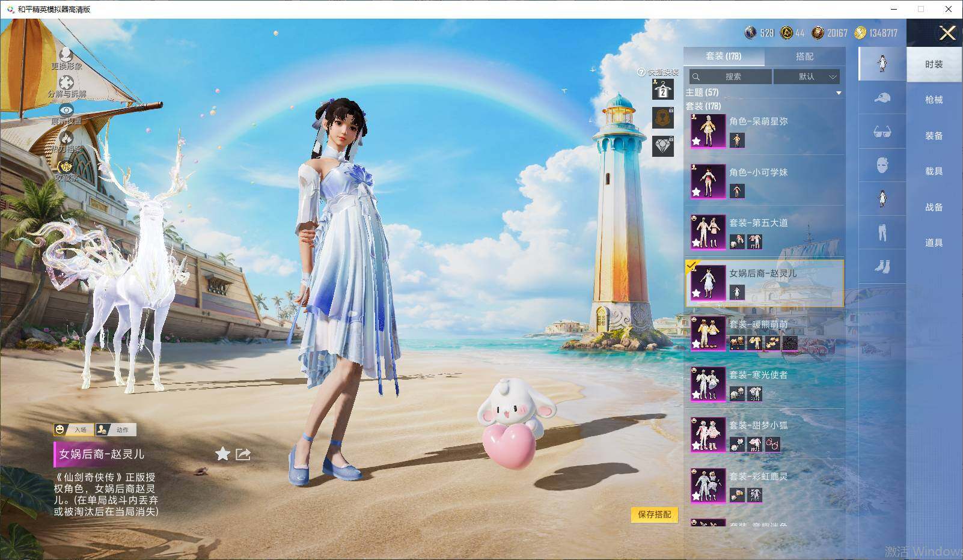Click the 女娲后裔-赵灵儿 component item icon

click(737, 292)
